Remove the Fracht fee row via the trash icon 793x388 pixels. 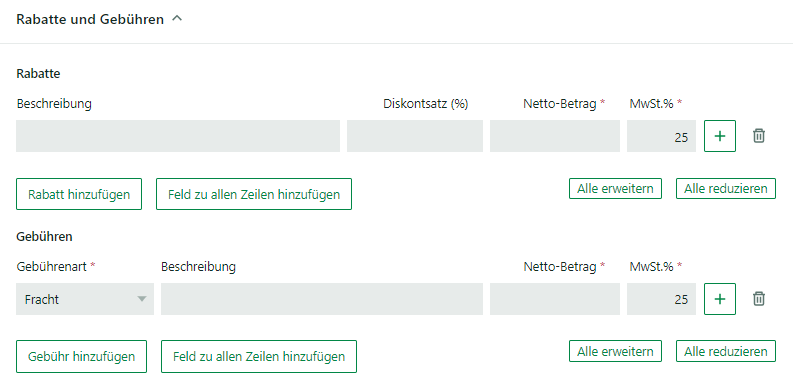[x=759, y=299]
